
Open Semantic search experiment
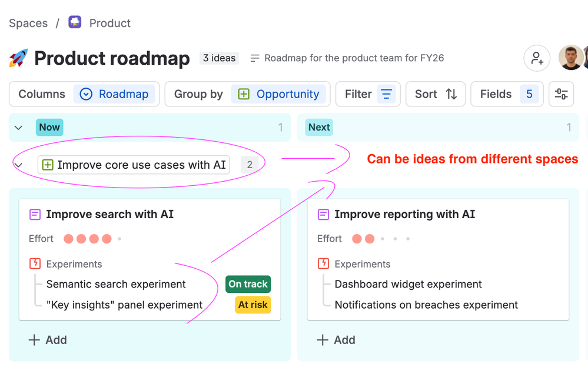click(116, 284)
